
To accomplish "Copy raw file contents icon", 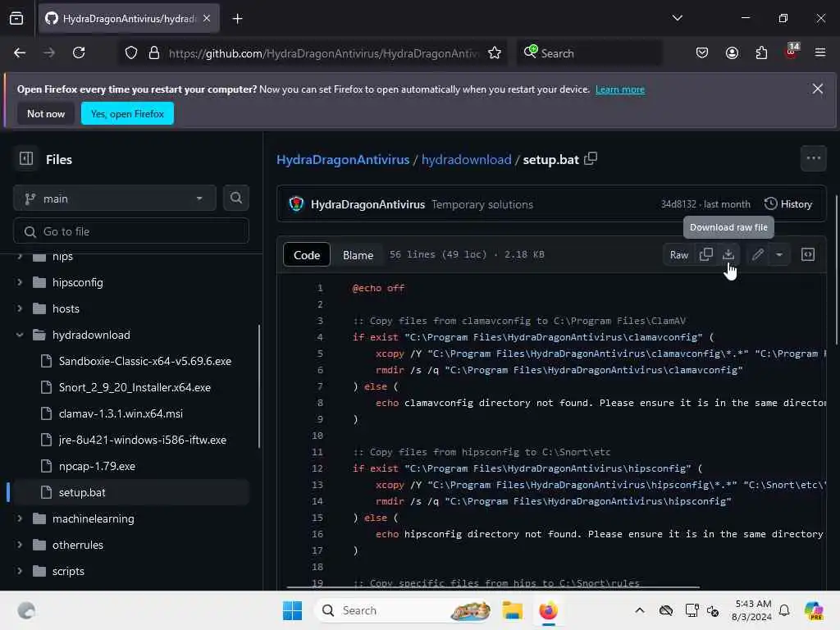I will click(x=706, y=254).
